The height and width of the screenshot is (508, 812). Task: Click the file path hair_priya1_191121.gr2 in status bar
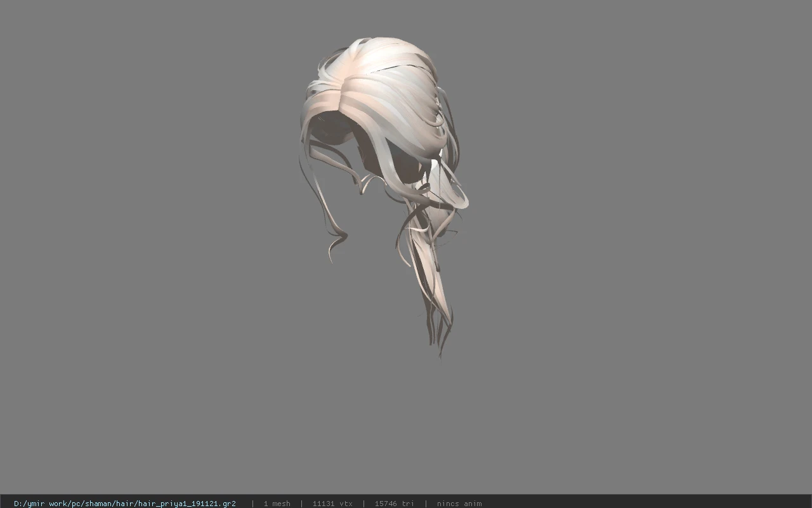coord(125,504)
